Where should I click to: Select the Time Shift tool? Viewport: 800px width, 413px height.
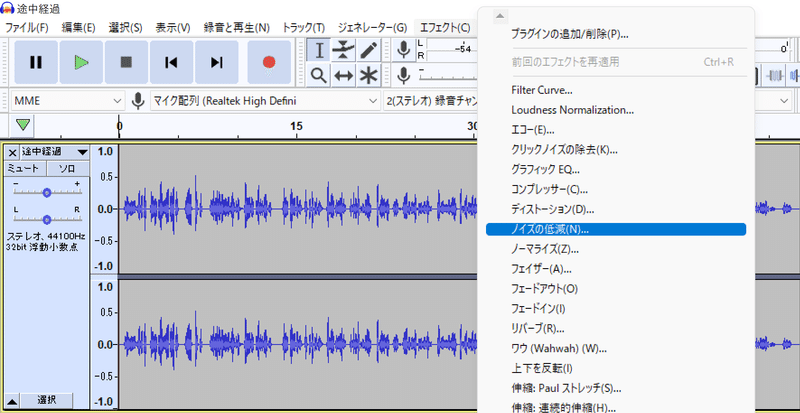[343, 76]
